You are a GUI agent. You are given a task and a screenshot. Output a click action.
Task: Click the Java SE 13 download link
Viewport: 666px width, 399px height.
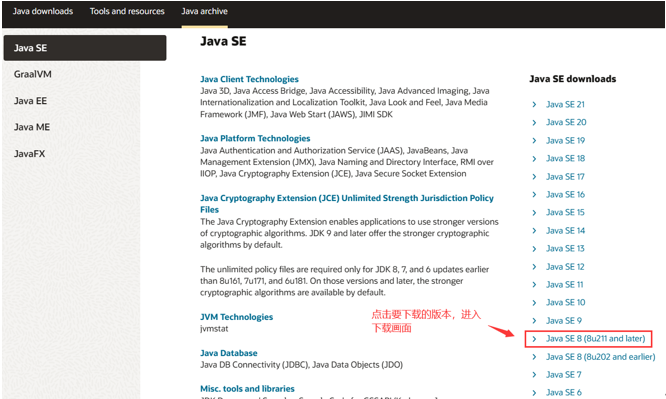pyautogui.click(x=565, y=249)
